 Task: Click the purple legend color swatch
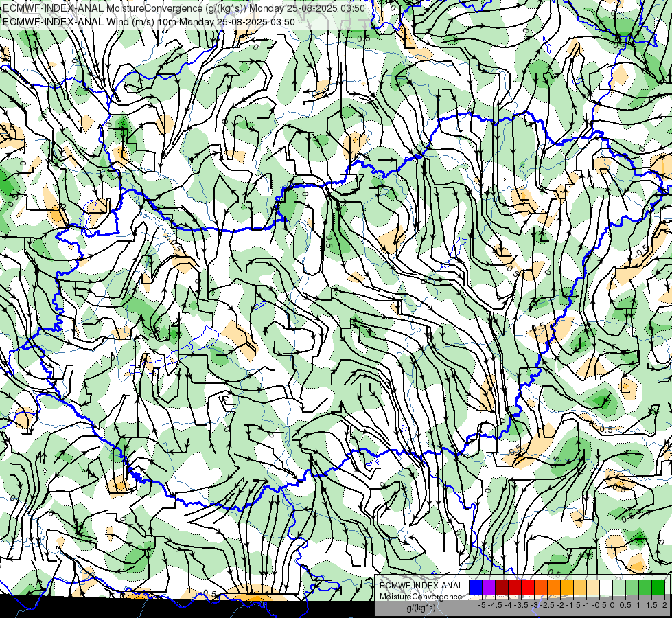(489, 587)
